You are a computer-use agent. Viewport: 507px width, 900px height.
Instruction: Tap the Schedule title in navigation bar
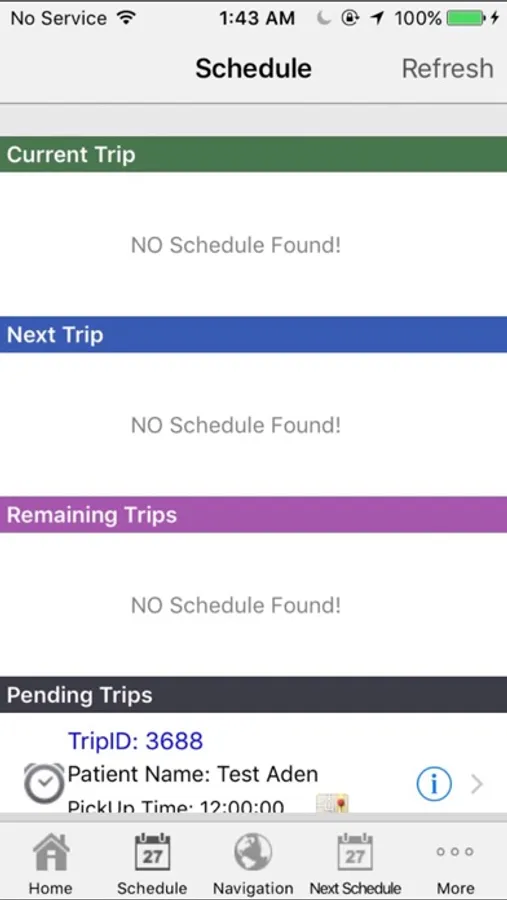[253, 68]
